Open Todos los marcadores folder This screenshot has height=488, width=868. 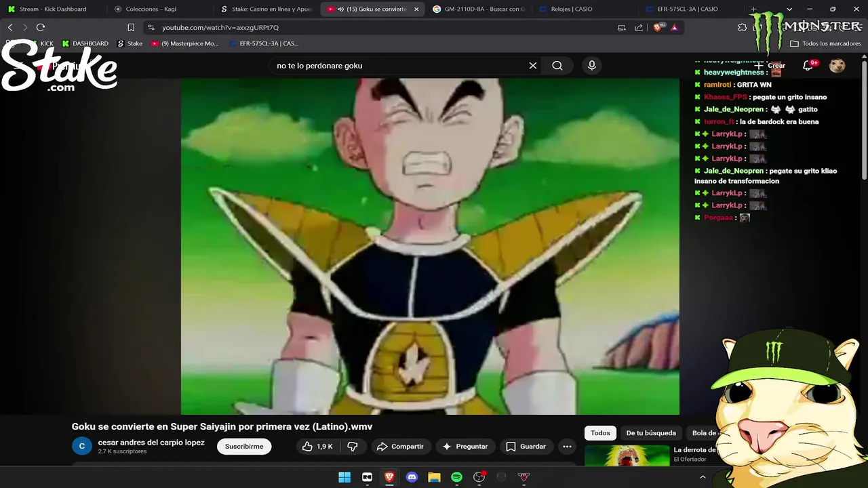click(825, 43)
